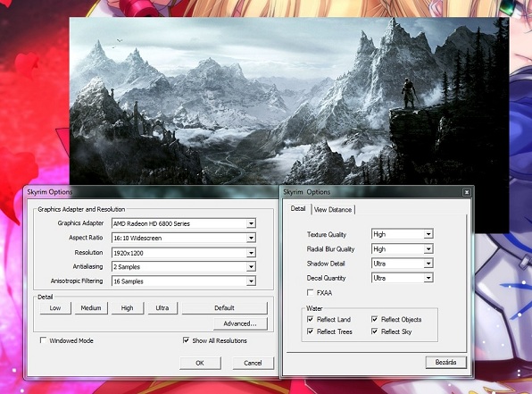Image resolution: width=532 pixels, height=394 pixels.
Task: Enable the FXAA checkbox
Action: point(310,292)
